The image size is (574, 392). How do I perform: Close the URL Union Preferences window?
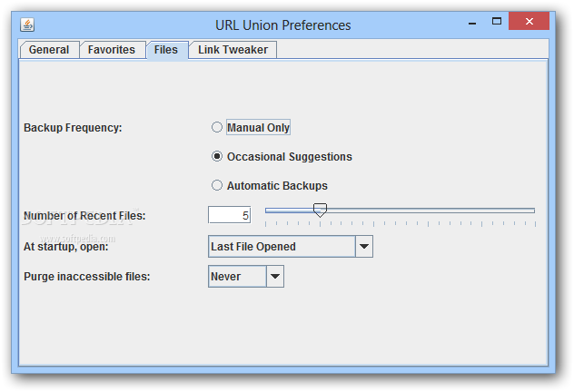(529, 21)
